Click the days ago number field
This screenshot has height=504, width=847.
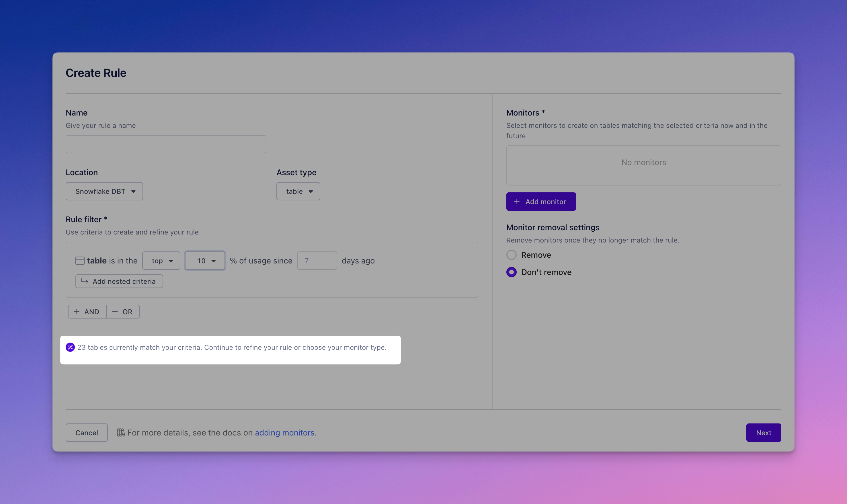pyautogui.click(x=317, y=261)
